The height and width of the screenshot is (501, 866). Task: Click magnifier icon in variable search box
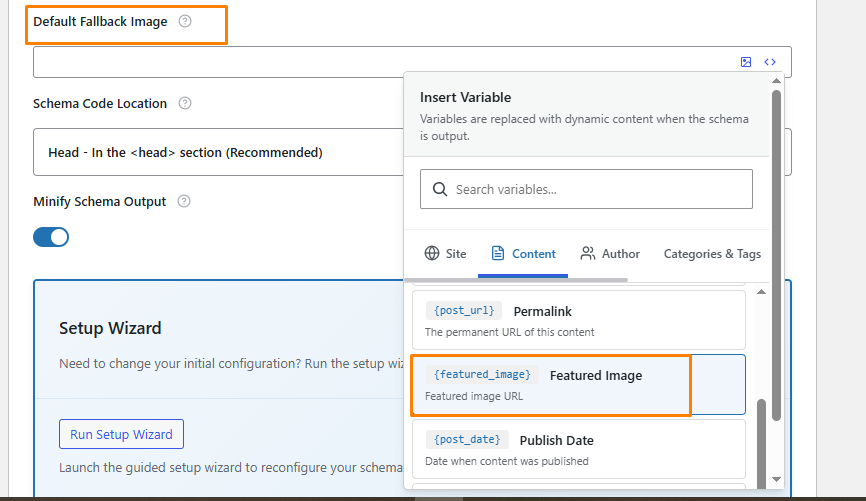point(440,189)
